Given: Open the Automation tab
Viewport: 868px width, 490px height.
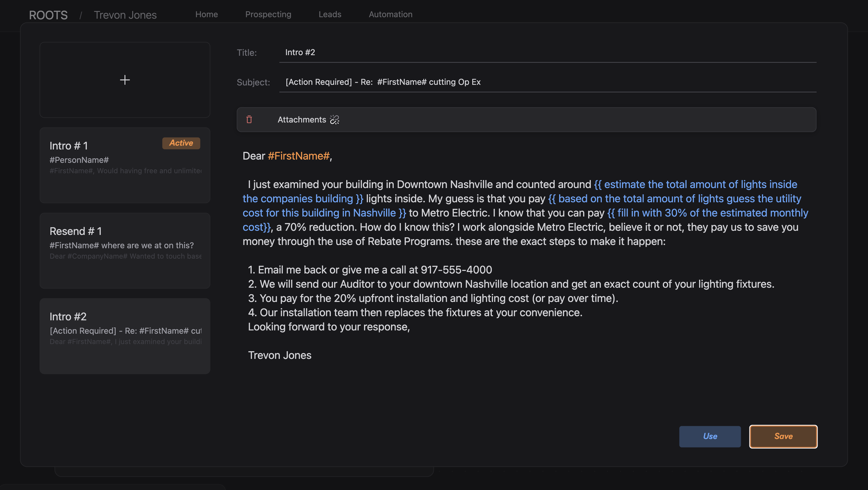Looking at the screenshot, I should [x=390, y=15].
